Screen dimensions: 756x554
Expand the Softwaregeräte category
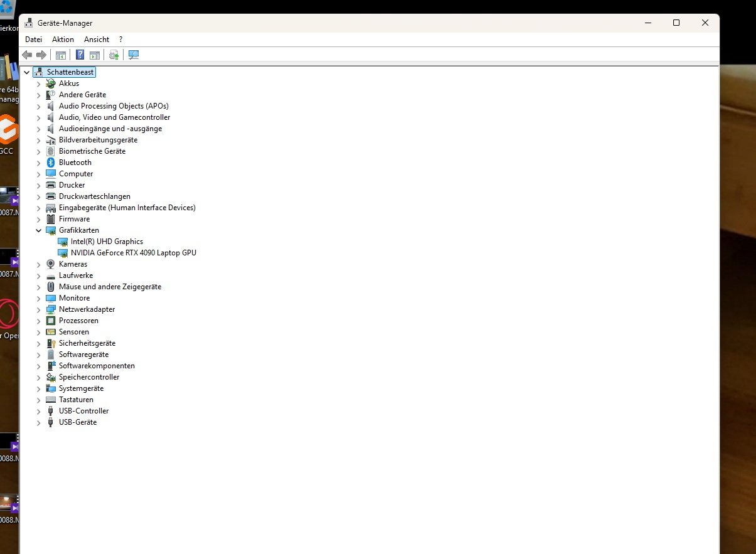coord(38,354)
